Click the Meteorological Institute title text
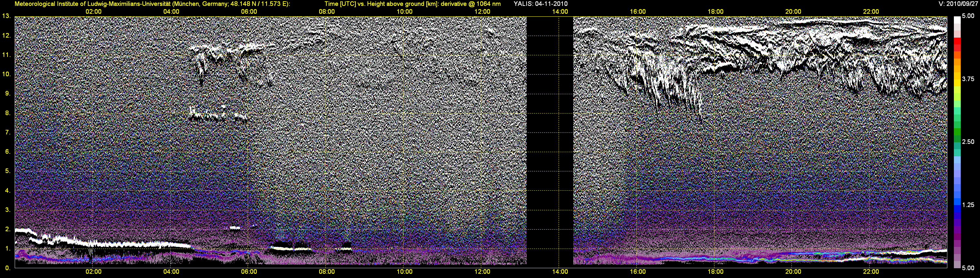This screenshot has height=278, width=980. [x=152, y=4]
